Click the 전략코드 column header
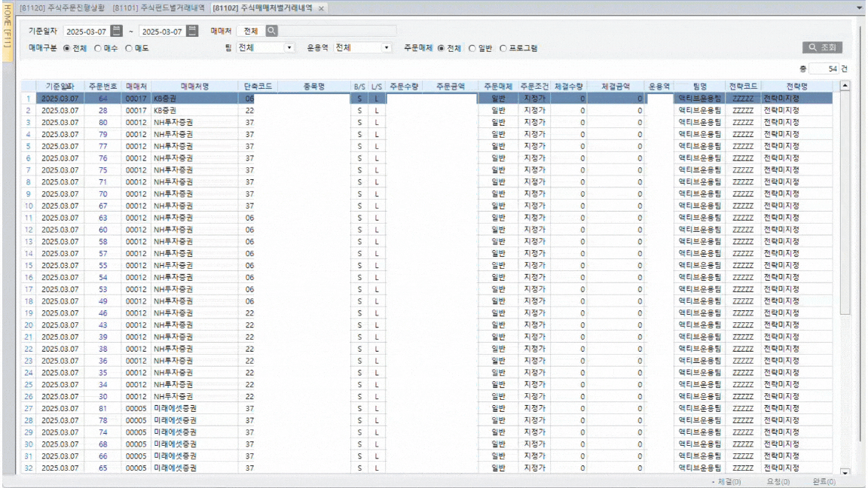 (x=743, y=87)
